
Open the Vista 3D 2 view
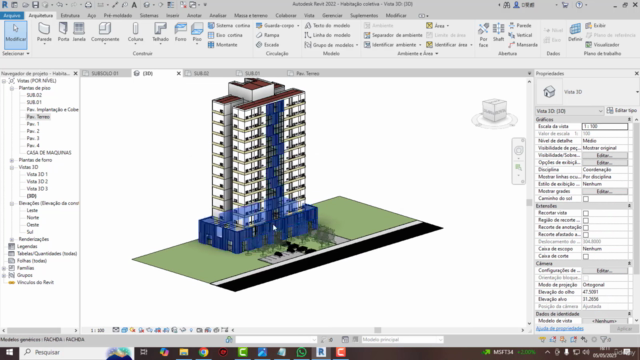coord(37,182)
